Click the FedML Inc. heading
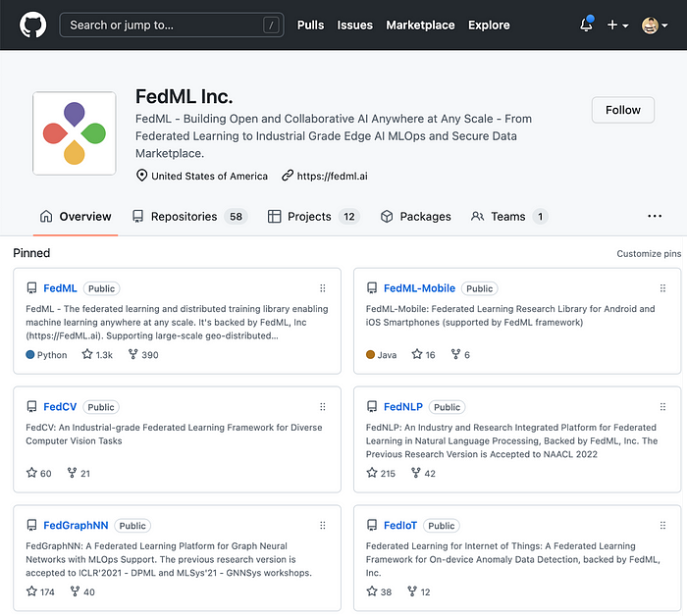Viewport: 687px width, 616px height. tap(185, 97)
